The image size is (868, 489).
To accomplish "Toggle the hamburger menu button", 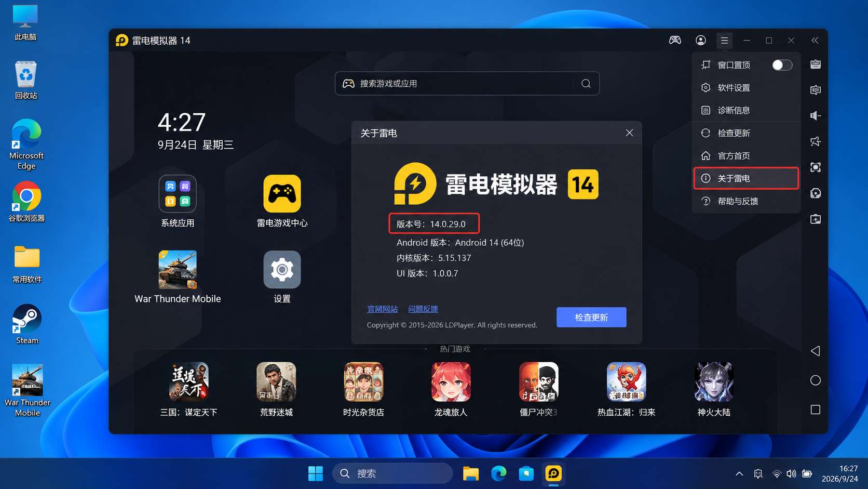I will click(x=724, y=40).
